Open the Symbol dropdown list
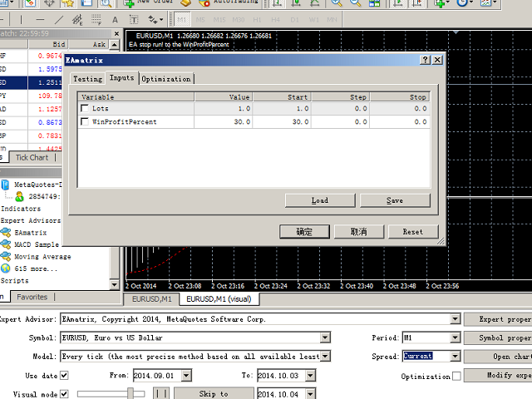 tap(325, 337)
